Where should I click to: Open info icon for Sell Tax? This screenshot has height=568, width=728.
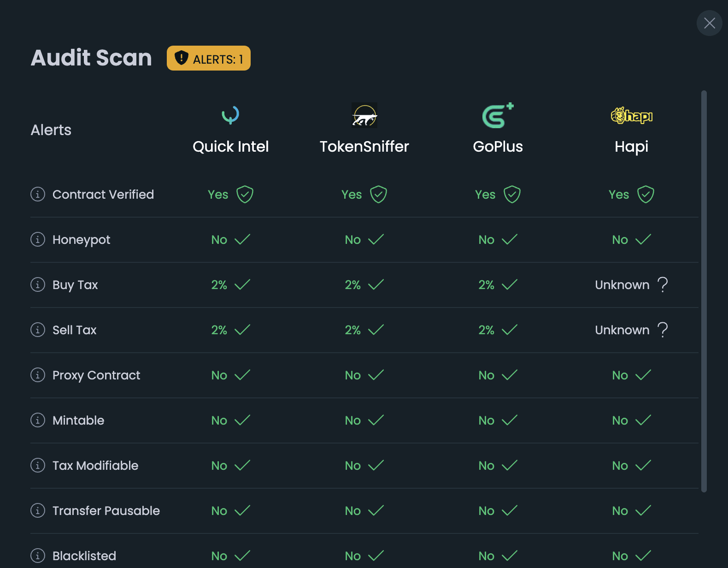coord(38,330)
